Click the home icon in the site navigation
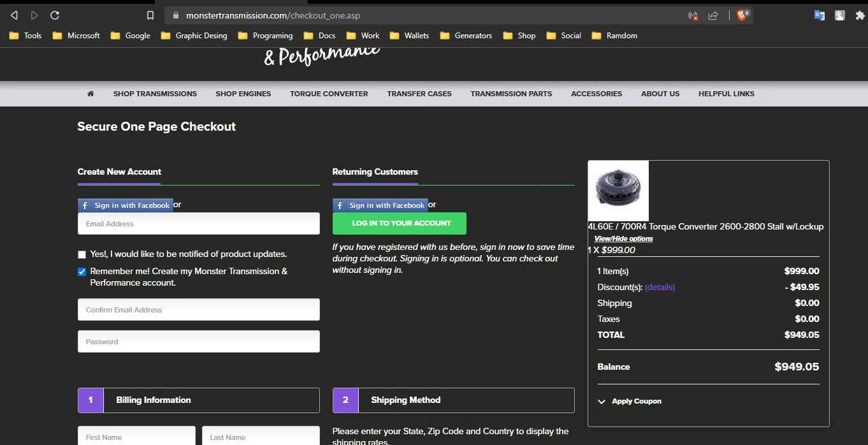The image size is (868, 445). 90,94
